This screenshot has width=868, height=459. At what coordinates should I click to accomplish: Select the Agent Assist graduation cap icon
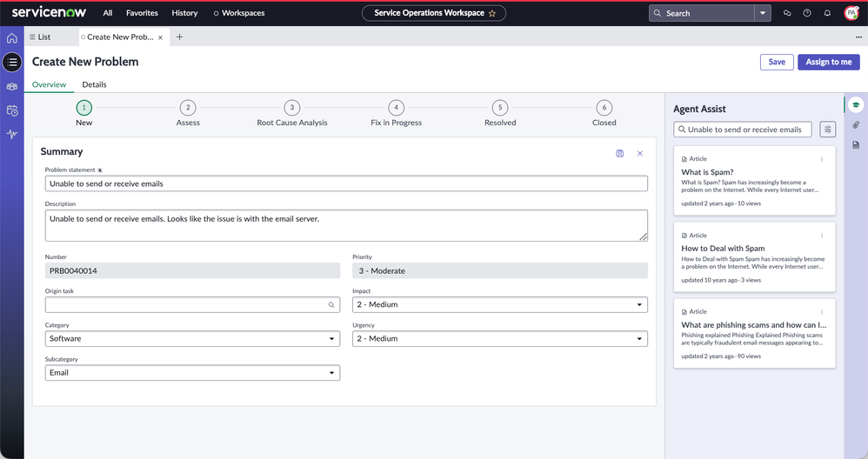tap(856, 104)
